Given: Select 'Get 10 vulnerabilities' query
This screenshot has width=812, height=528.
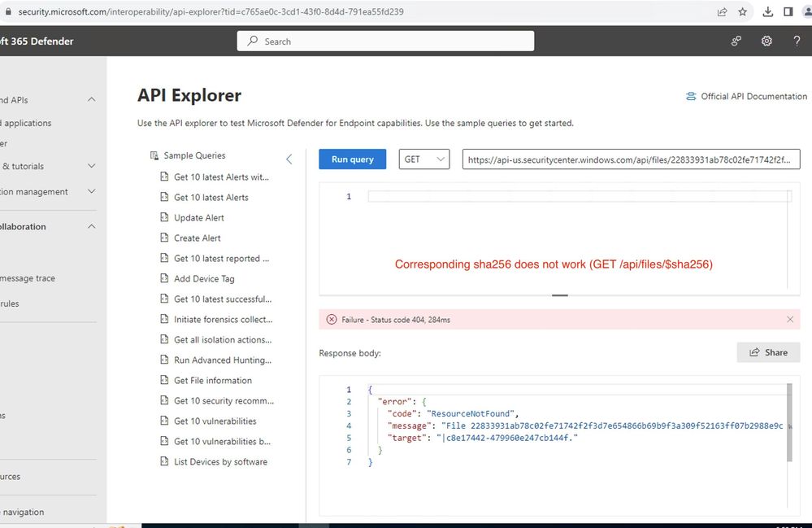Looking at the screenshot, I should [x=215, y=421].
